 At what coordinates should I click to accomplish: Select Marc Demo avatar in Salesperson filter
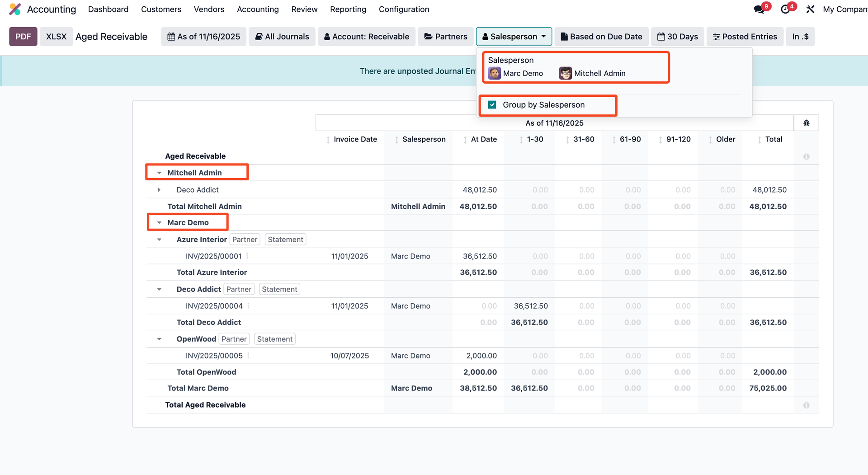click(495, 73)
